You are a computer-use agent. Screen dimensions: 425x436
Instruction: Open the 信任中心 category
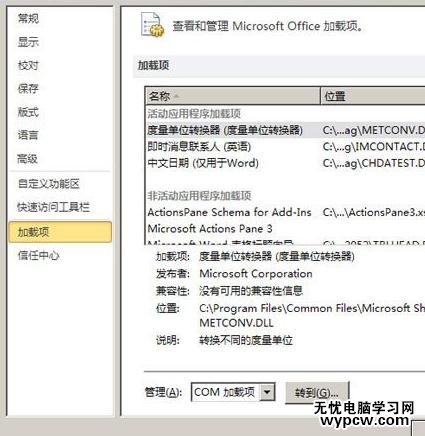click(x=39, y=256)
